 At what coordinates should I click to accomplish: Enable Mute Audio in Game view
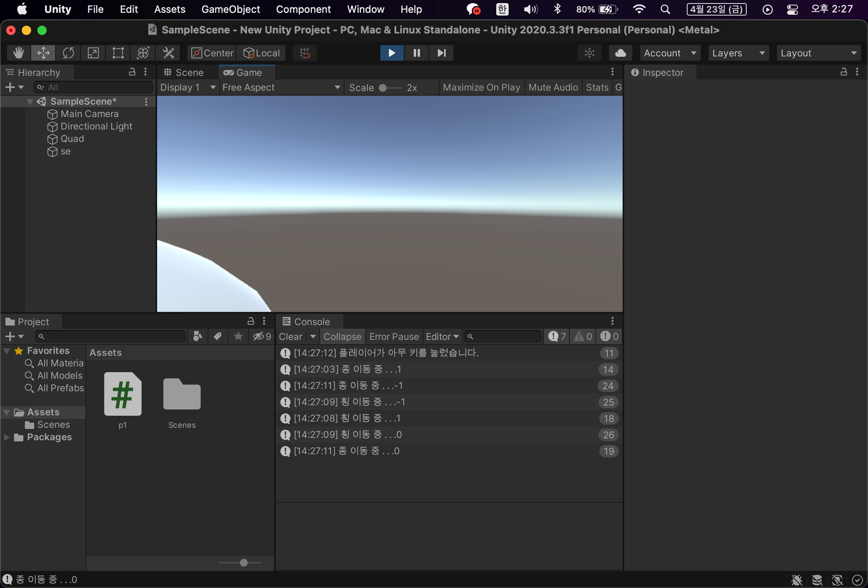[553, 87]
